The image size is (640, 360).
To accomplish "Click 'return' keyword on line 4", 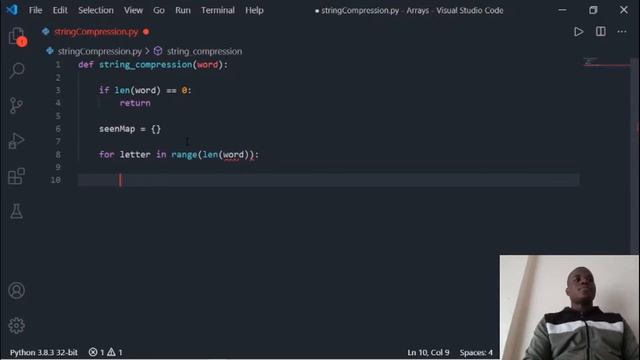I will pyautogui.click(x=135, y=103).
